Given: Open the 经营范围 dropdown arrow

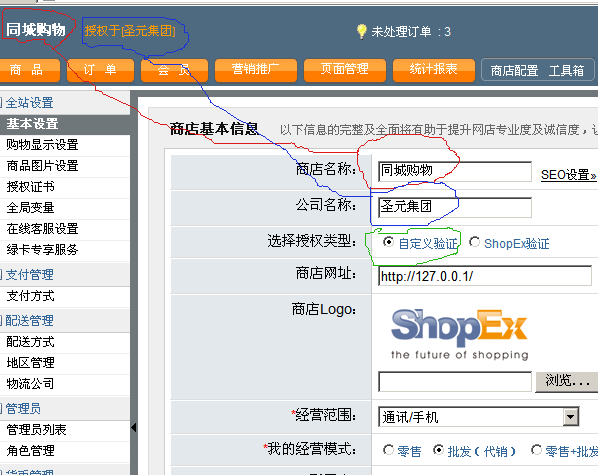Looking at the screenshot, I should pyautogui.click(x=570, y=416).
